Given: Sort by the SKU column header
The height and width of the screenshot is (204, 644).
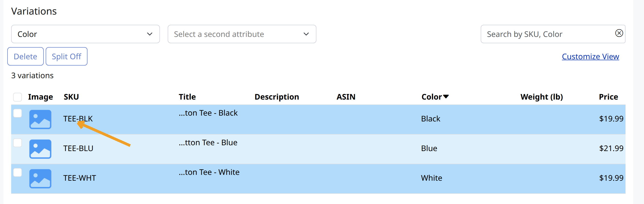Looking at the screenshot, I should [71, 97].
